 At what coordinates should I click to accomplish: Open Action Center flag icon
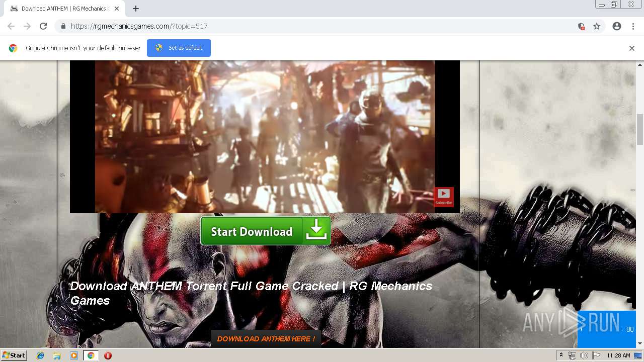596,355
